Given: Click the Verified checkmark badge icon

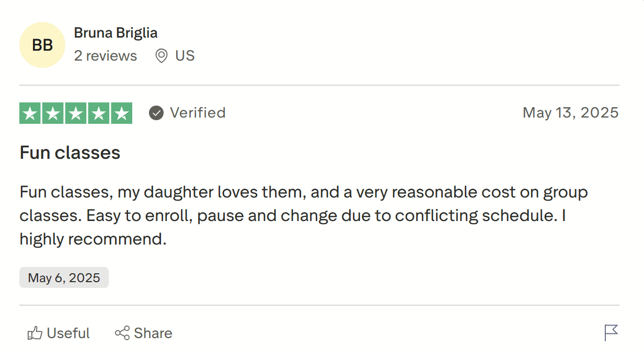Looking at the screenshot, I should (156, 113).
